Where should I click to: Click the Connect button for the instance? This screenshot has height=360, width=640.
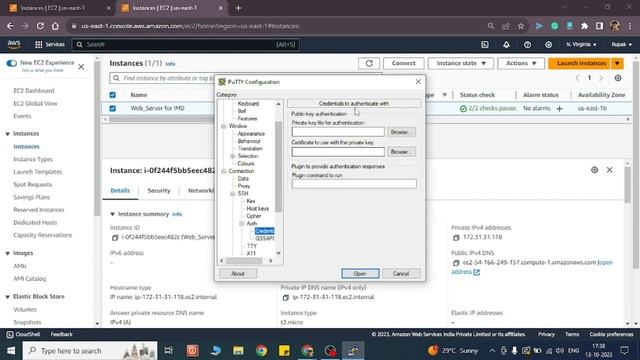(x=404, y=63)
